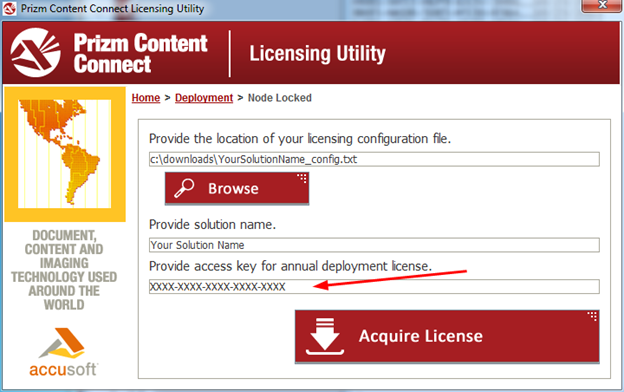The width and height of the screenshot is (624, 392).
Task: Click 'Provide access key for annual deployment license.' label
Action: point(290,266)
